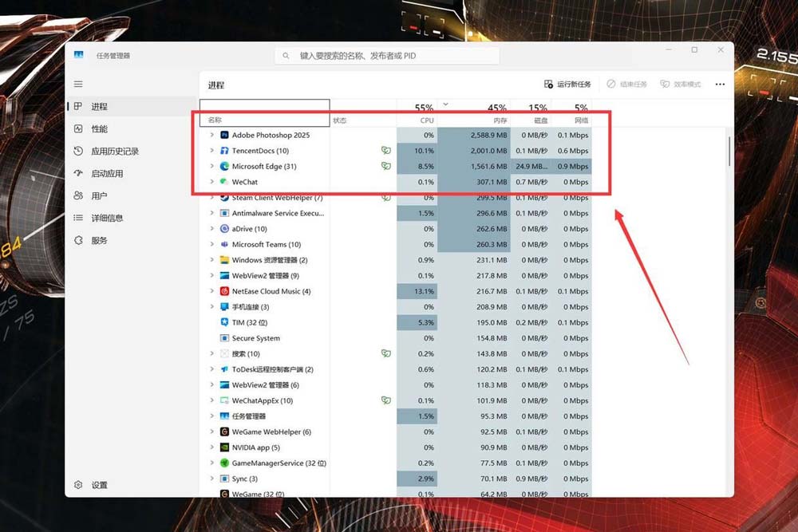Click the Microsoft Teams process icon
Viewport: 798px width, 532px height.
click(x=224, y=244)
